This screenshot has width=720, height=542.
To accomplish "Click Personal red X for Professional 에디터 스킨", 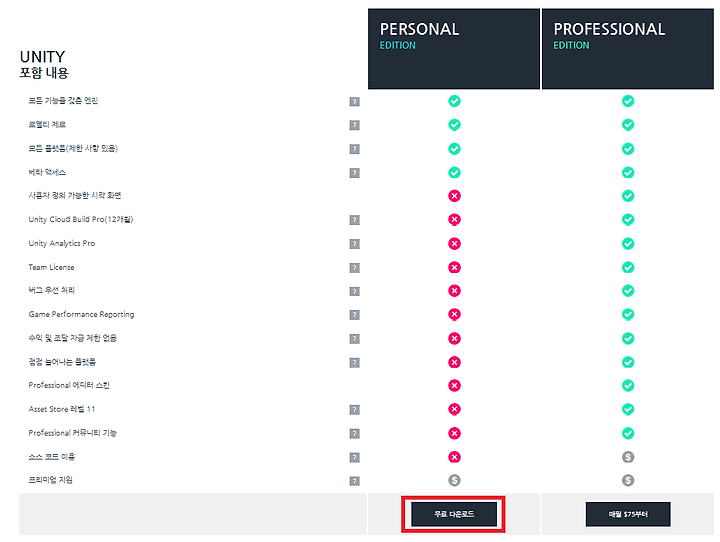I will point(454,385).
